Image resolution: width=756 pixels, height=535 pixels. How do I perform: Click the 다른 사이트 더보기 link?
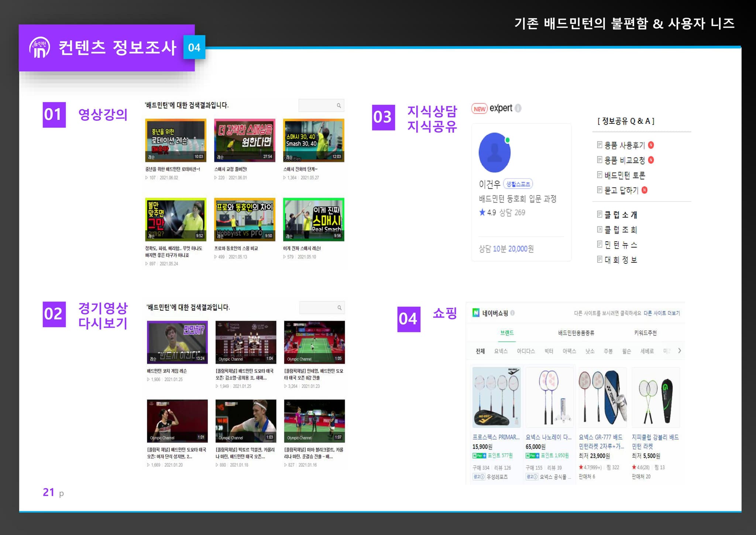(x=661, y=313)
